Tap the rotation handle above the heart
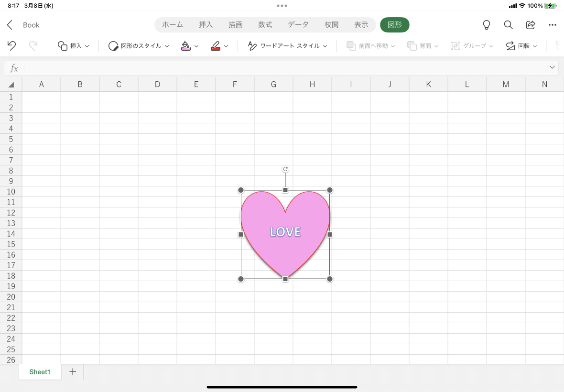Viewport: 564px width, 392px height. click(285, 169)
